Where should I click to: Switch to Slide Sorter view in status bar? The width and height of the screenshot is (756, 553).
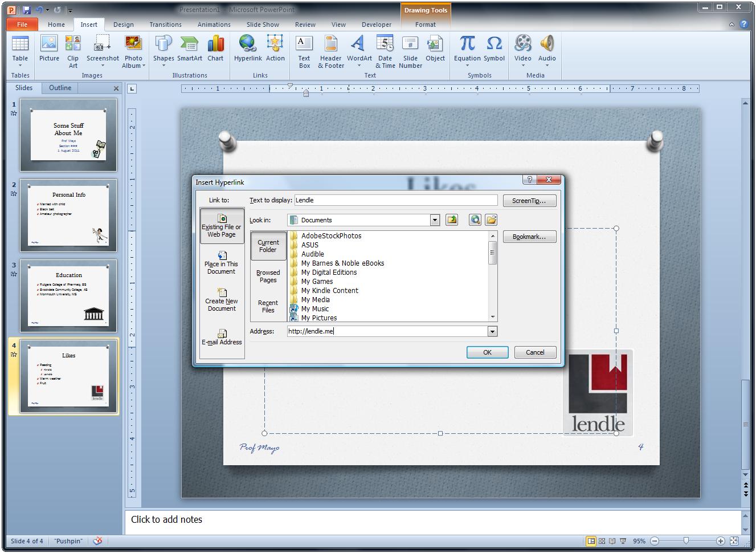click(602, 541)
